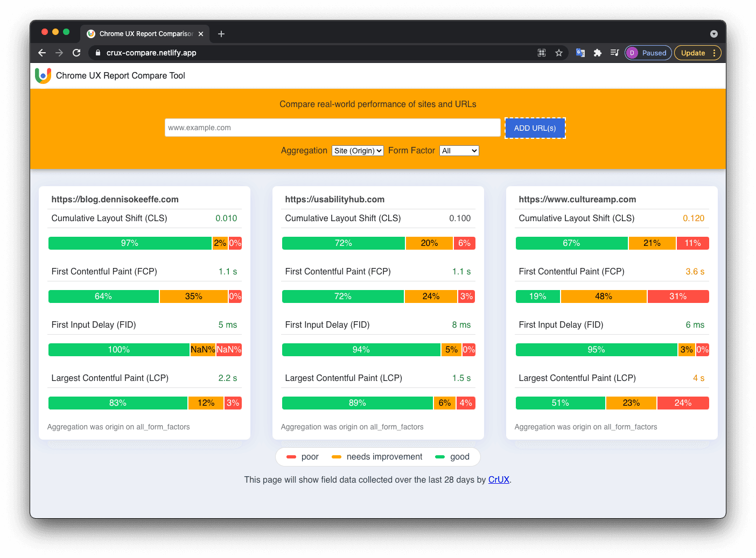Click the macOS green fullscreen window button
Image resolution: width=756 pixels, height=558 pixels.
[66, 32]
